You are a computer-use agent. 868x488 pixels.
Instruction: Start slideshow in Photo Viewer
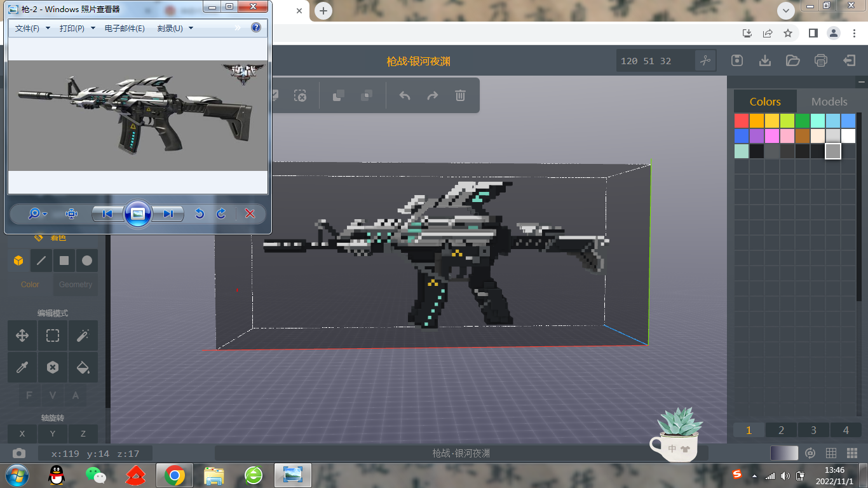[x=138, y=213]
